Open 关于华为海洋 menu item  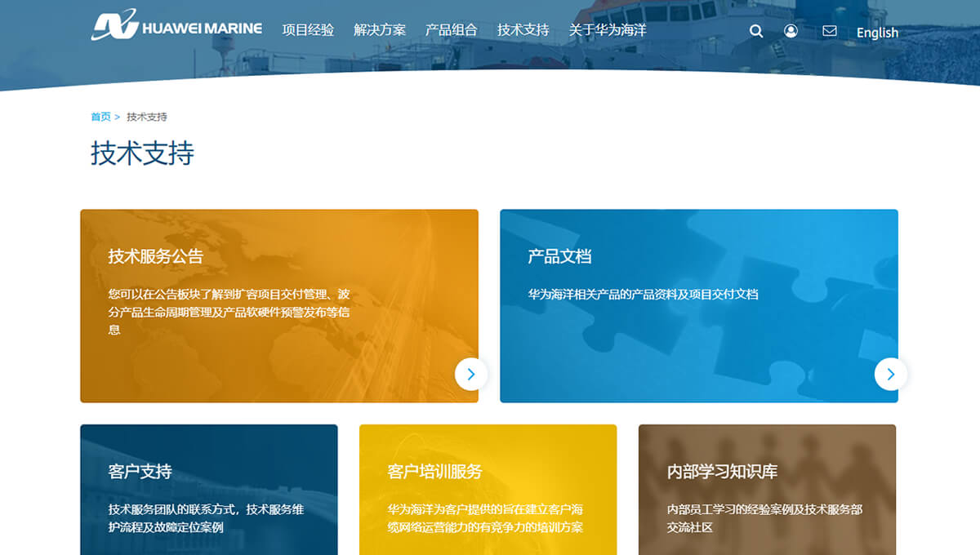608,30
